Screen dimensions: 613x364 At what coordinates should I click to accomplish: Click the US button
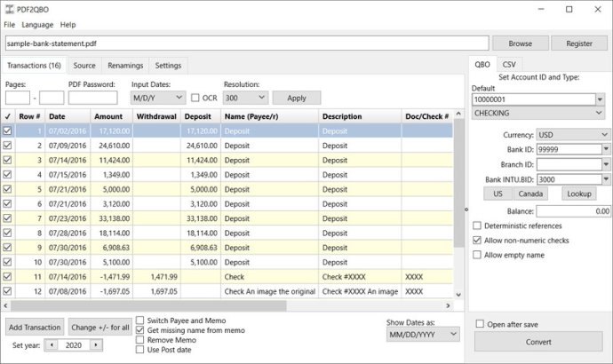click(498, 194)
